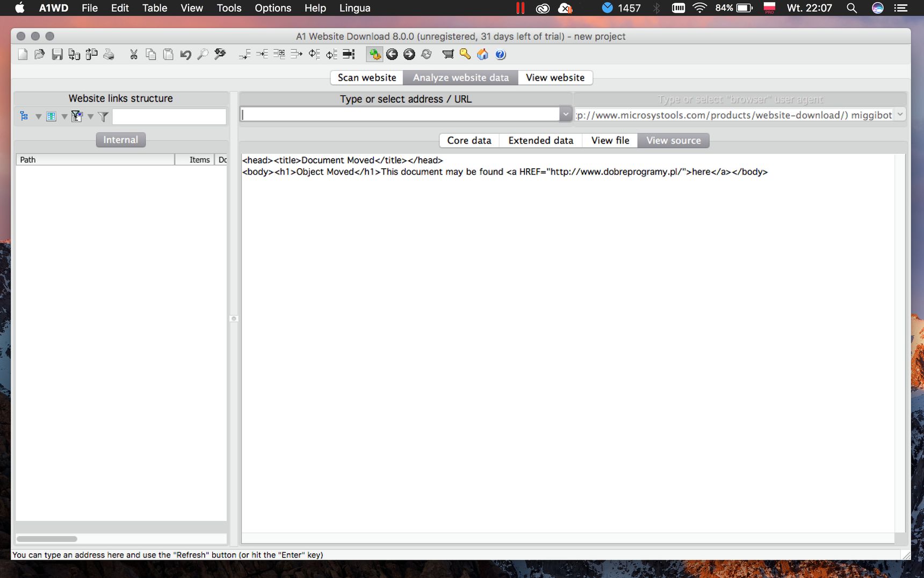The image size is (924, 578).
Task: Click the tree view icon in links panel
Action: pyautogui.click(x=24, y=116)
